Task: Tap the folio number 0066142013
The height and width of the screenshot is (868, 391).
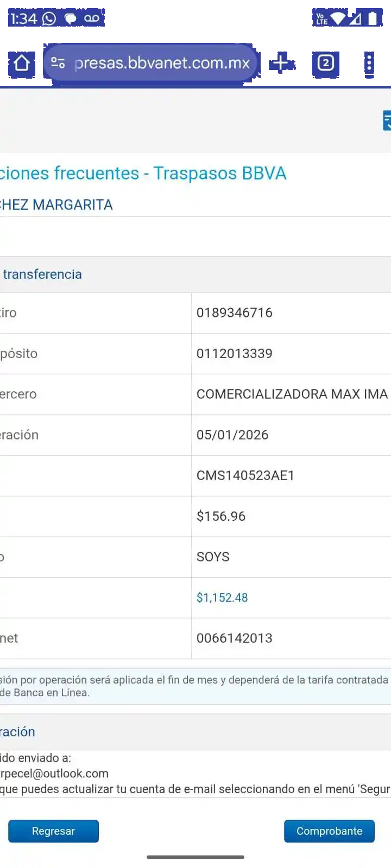Action: tap(235, 639)
